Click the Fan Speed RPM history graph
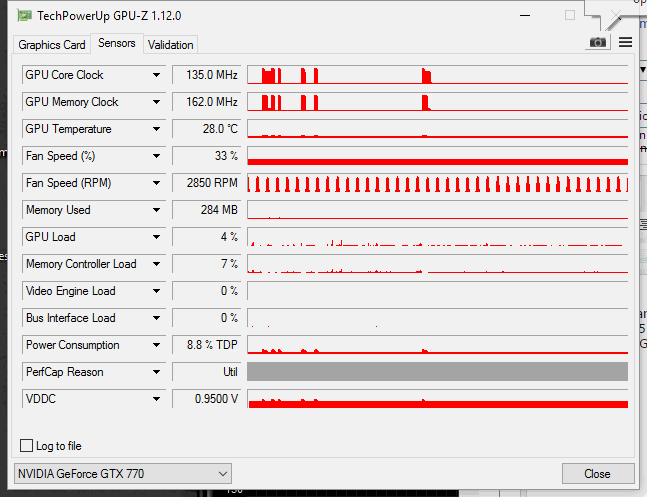 point(437,182)
